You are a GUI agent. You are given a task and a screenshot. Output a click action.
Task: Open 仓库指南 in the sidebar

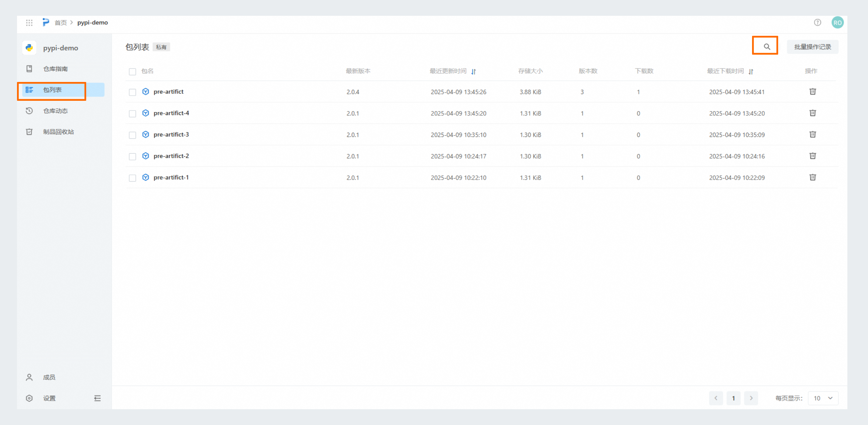click(x=55, y=69)
